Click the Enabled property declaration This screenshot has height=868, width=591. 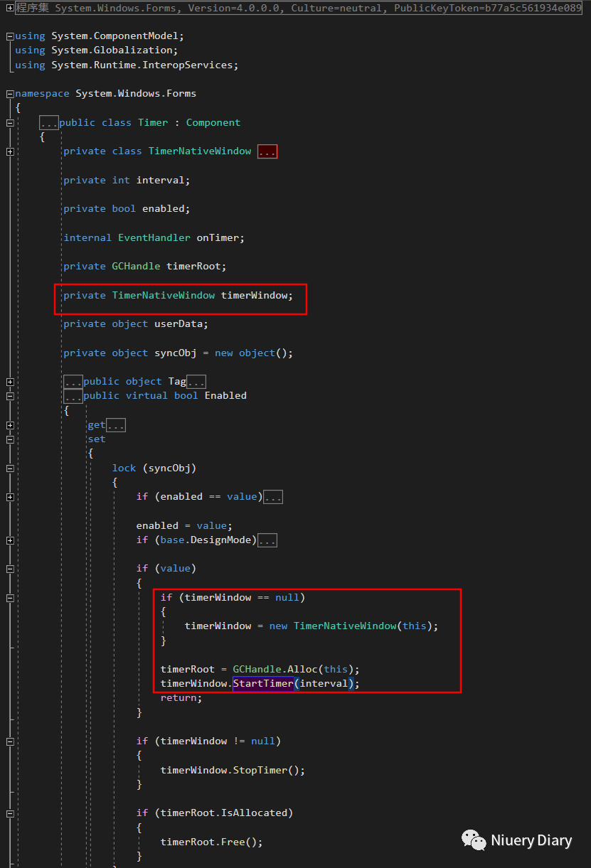(x=225, y=395)
